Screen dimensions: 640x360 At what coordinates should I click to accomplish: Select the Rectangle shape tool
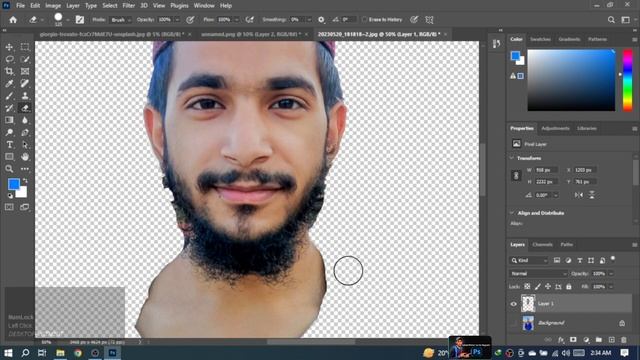pos(9,157)
